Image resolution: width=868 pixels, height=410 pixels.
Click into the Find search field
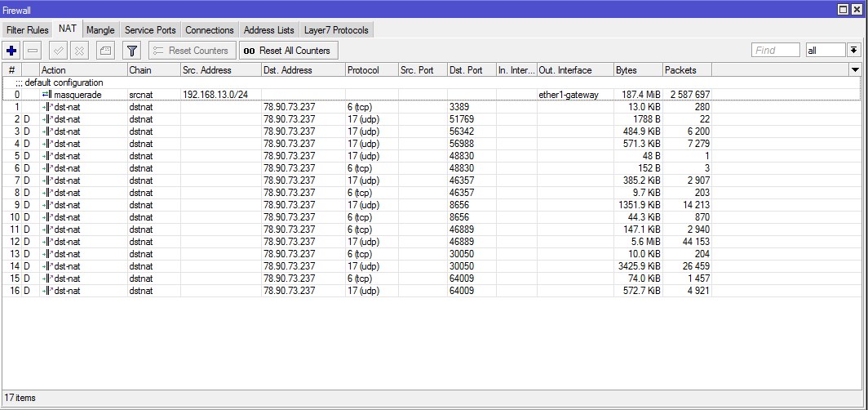point(775,51)
